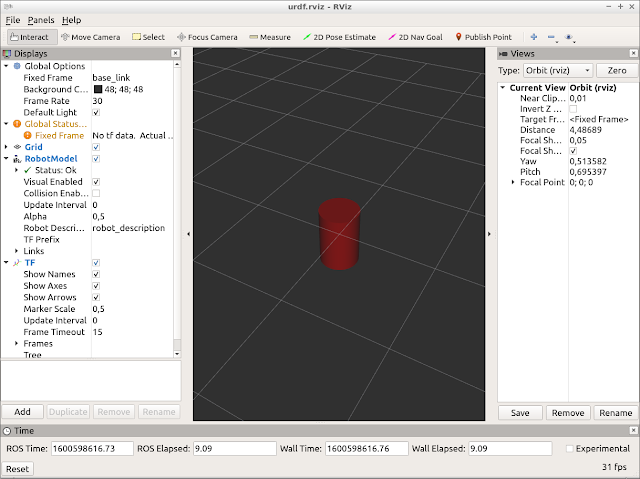640x479 pixels.
Task: Collapse the Global Status tree node
Action: 6,124
